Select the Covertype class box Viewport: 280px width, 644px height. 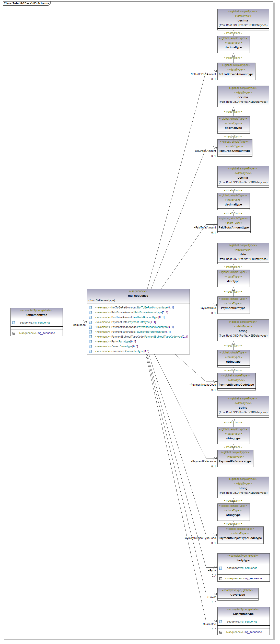pyautogui.click(x=238, y=595)
